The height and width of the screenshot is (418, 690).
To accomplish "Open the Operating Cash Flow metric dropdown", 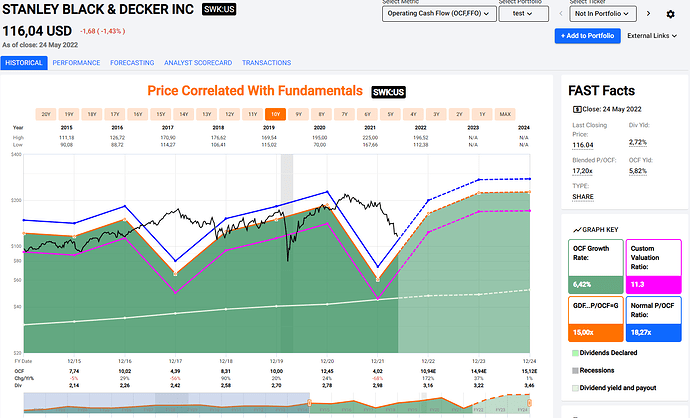I will [x=437, y=15].
